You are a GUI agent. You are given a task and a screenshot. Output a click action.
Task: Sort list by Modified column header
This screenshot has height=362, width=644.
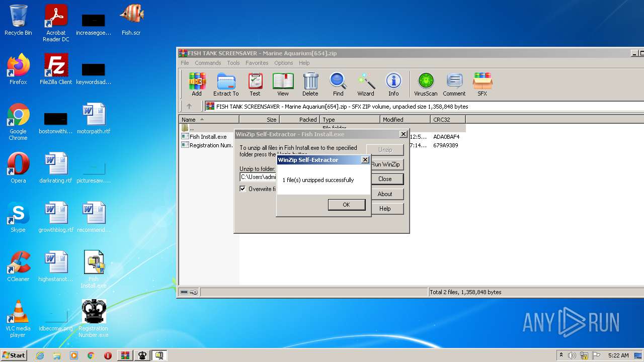(x=405, y=120)
